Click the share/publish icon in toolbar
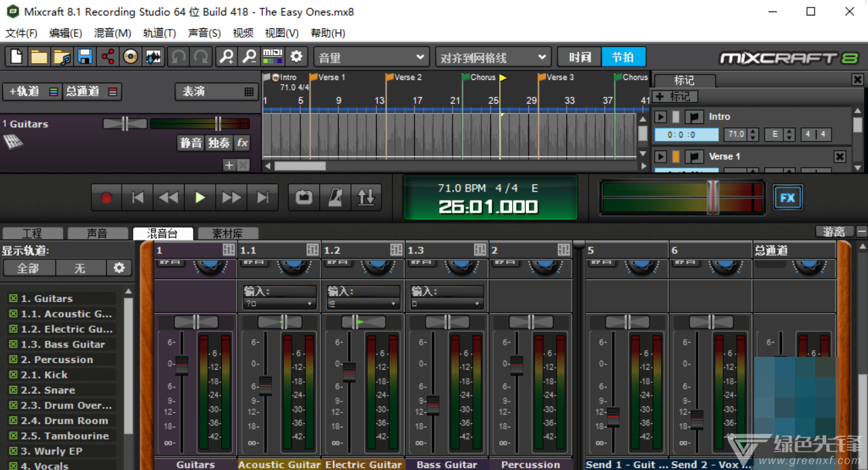This screenshot has width=868, height=470. click(x=108, y=57)
